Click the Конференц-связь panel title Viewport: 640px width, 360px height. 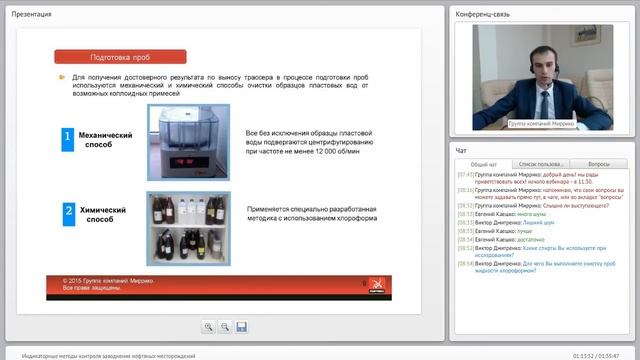tap(482, 14)
